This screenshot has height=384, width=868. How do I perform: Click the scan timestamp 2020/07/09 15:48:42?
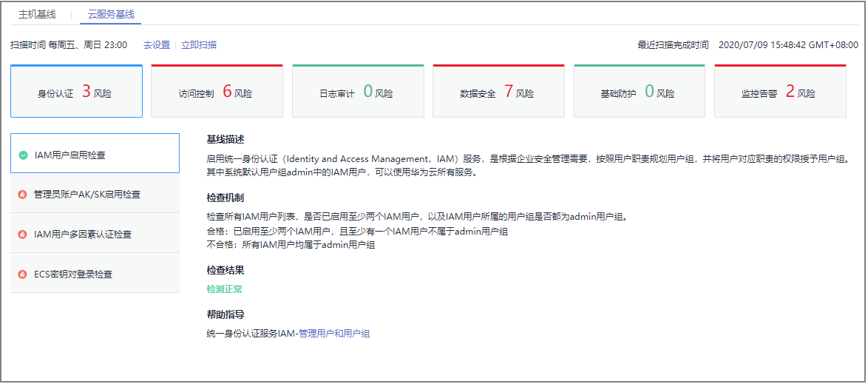788,45
